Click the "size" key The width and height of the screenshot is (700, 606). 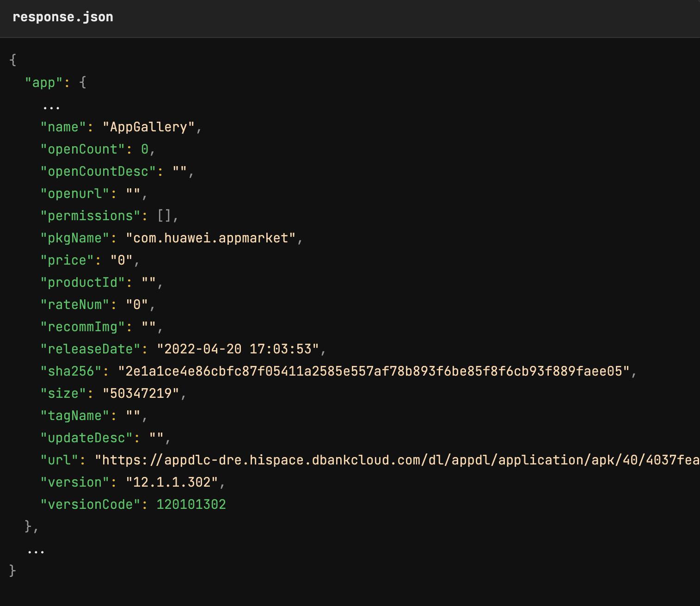tap(63, 394)
